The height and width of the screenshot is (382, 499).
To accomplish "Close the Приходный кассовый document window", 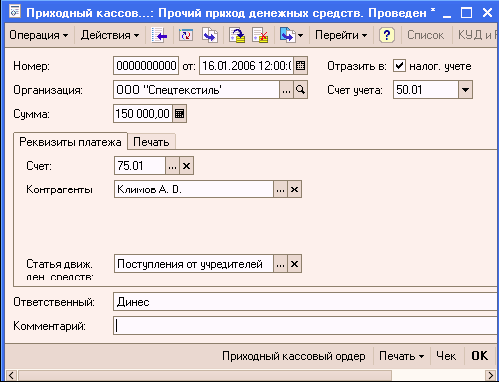I will 487,13.
